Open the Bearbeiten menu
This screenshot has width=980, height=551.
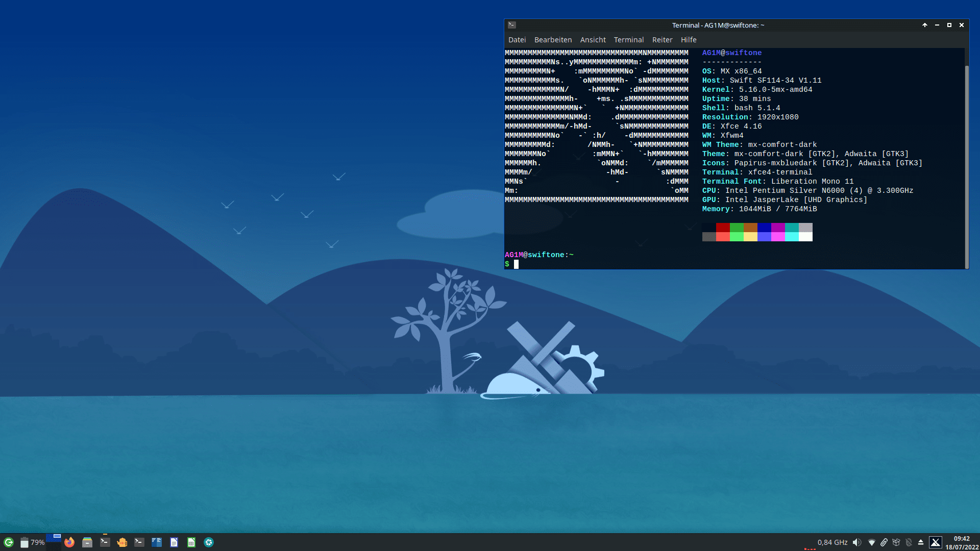[x=553, y=40]
